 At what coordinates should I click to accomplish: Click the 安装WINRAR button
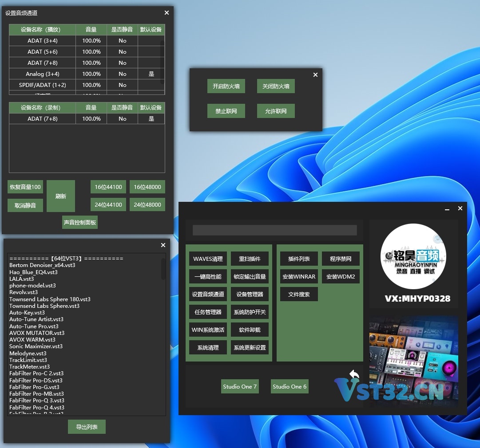(x=299, y=277)
